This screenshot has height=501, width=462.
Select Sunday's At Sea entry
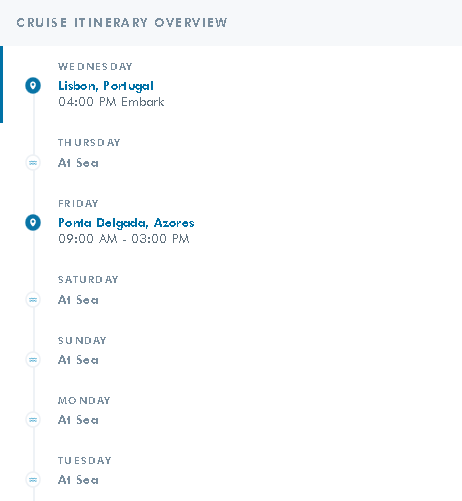pyautogui.click(x=78, y=360)
